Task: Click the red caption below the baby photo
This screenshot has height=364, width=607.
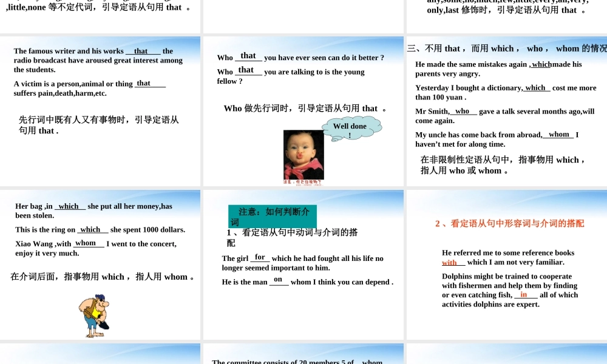Action: (303, 182)
